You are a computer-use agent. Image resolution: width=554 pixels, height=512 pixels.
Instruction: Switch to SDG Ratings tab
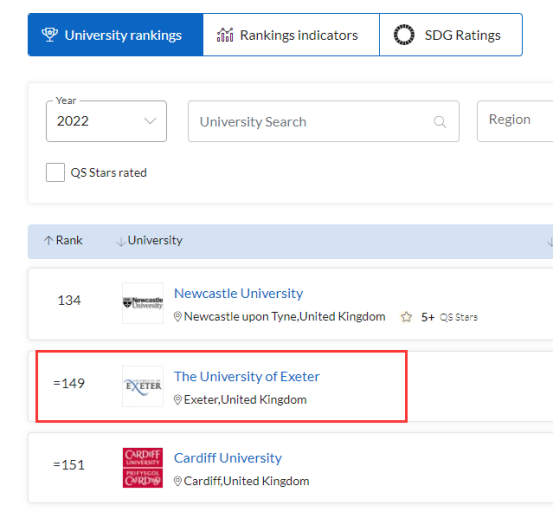coord(451,35)
